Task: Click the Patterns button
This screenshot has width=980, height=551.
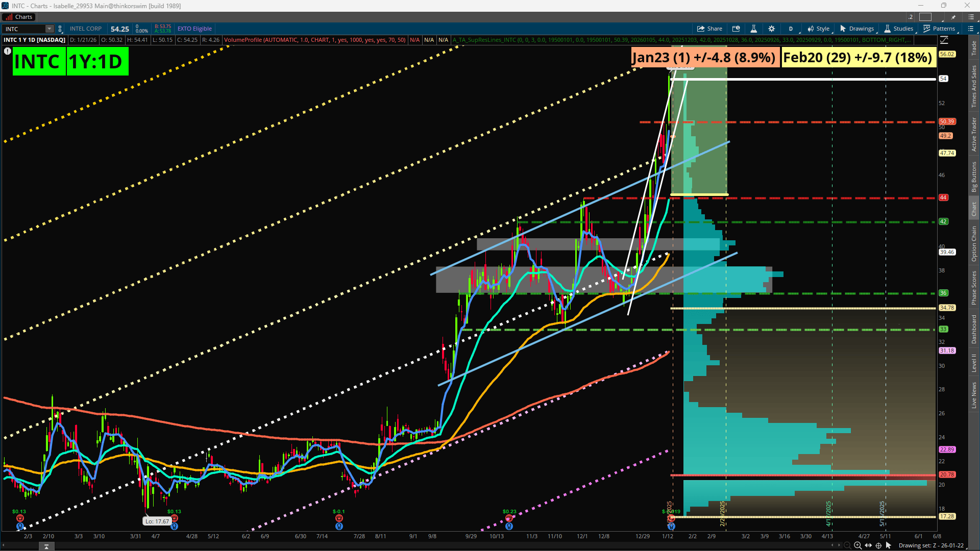Action: pyautogui.click(x=939, y=29)
